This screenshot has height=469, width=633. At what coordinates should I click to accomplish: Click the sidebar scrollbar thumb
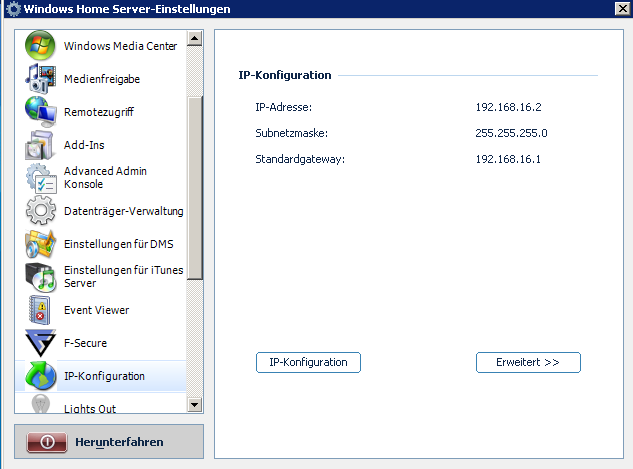coord(195,188)
